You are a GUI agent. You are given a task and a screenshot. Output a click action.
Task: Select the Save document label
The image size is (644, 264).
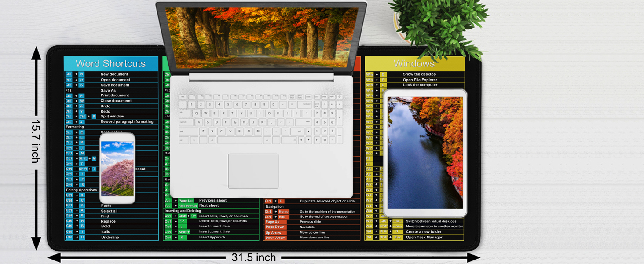click(115, 85)
